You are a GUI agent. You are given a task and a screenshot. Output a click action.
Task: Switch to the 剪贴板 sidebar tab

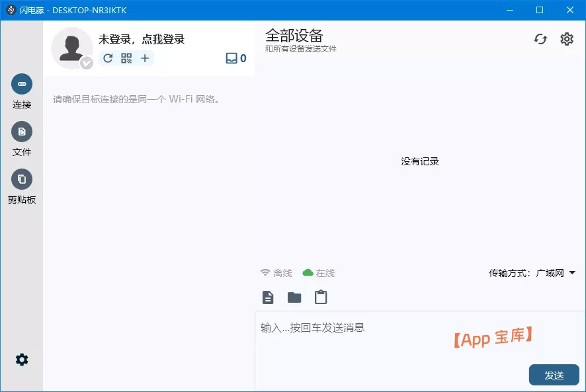pos(22,179)
